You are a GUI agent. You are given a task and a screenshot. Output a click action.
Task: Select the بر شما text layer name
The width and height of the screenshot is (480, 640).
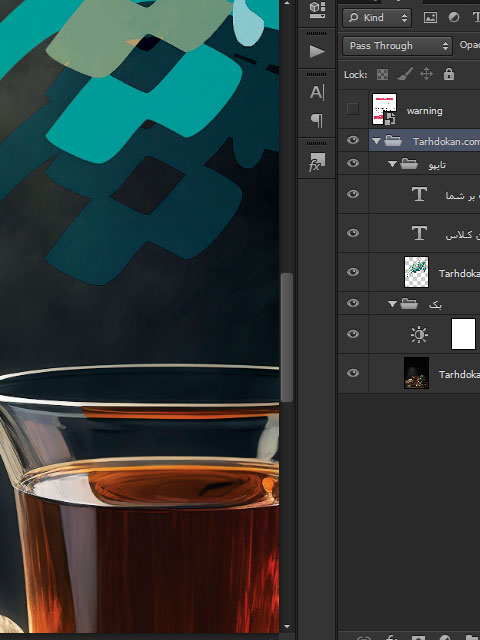pyautogui.click(x=462, y=196)
